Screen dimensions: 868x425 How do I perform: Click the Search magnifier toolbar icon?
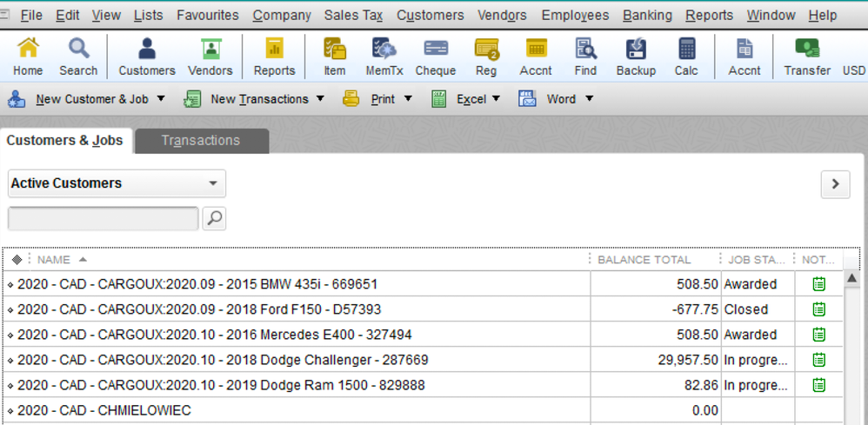click(78, 56)
